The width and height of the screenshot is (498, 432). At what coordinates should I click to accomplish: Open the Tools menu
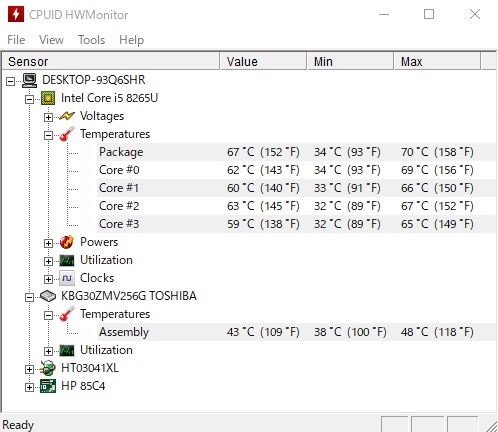pyautogui.click(x=91, y=40)
